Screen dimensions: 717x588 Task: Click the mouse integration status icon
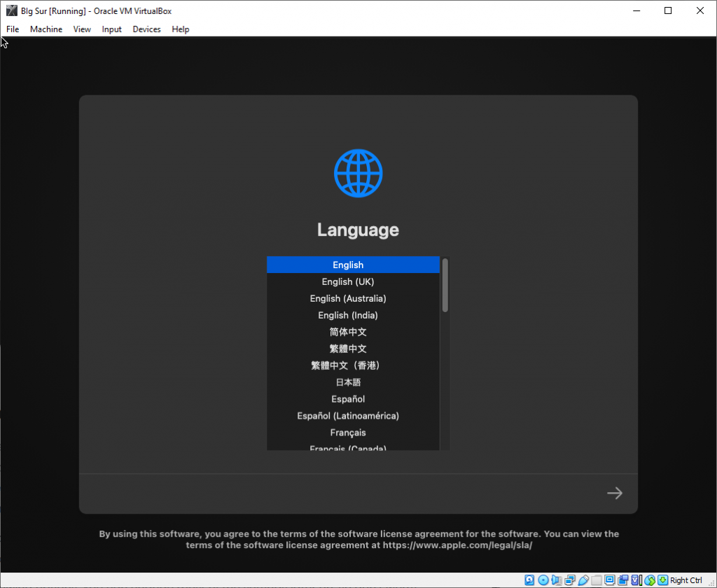pos(648,580)
